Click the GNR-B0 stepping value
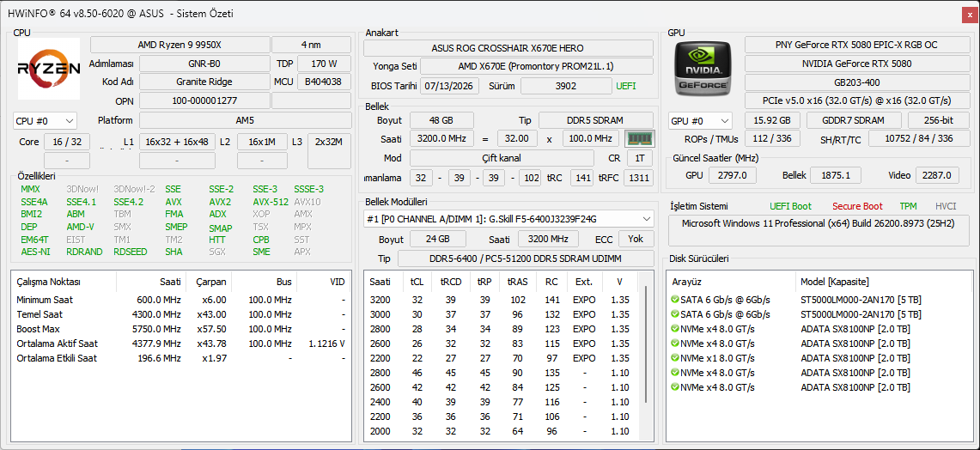The image size is (980, 450). (204, 64)
